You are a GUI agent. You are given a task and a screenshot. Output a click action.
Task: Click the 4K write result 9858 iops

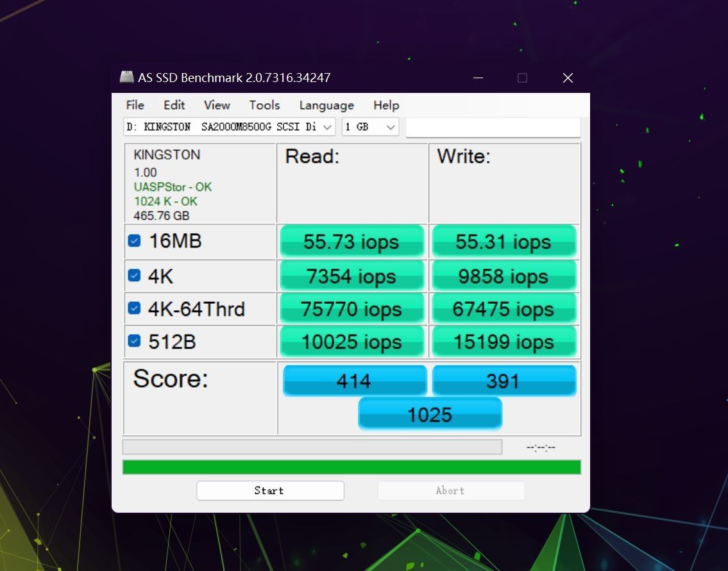coord(504,276)
